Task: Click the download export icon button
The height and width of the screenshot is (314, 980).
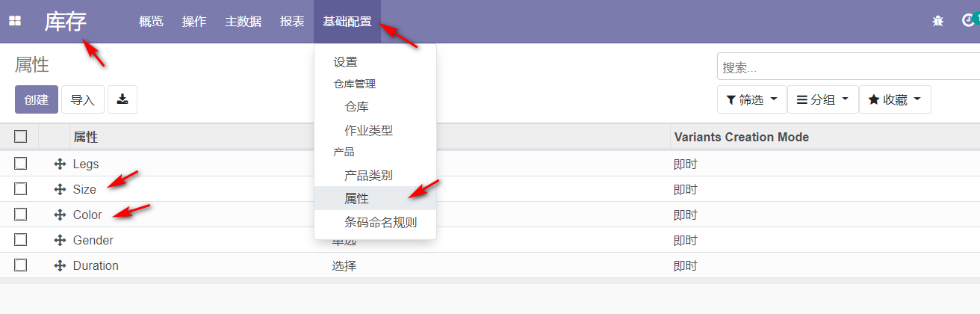Action: pos(122,99)
